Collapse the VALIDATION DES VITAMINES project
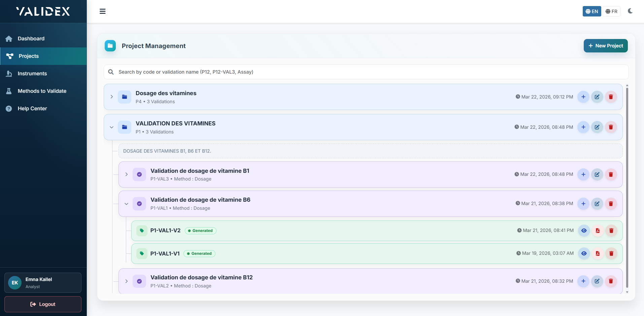 (x=112, y=127)
